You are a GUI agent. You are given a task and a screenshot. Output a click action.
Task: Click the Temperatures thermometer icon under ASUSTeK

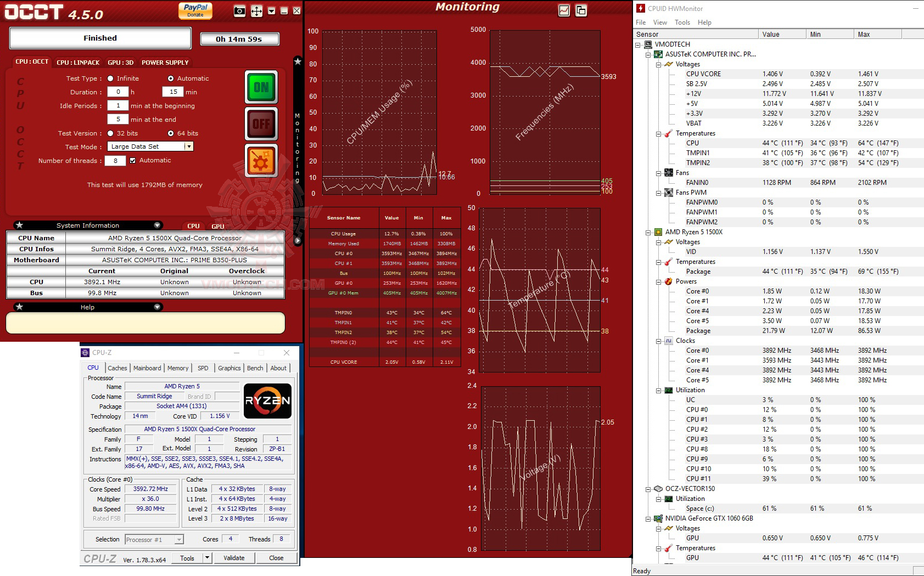click(x=668, y=133)
